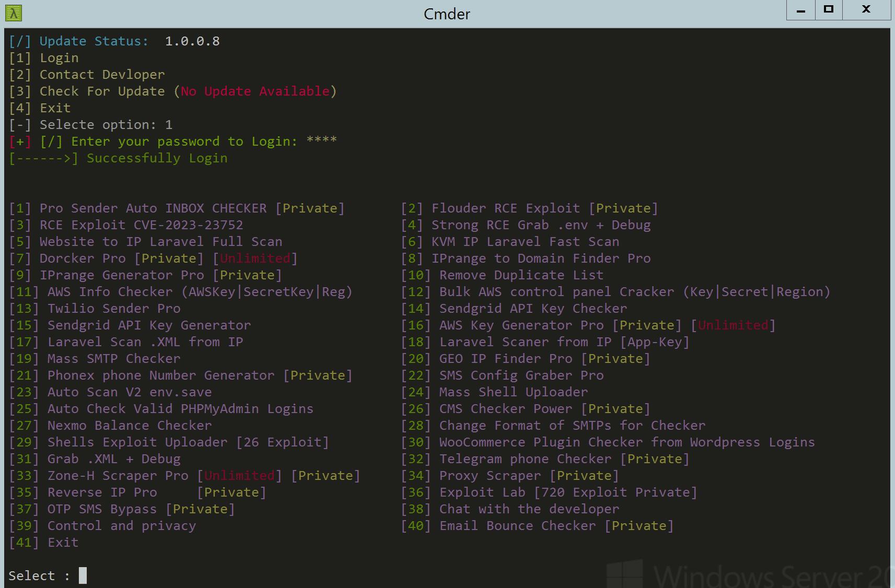This screenshot has width=895, height=588.
Task: Click the "Update Status: 1.0.0.8" line
Action: [114, 41]
